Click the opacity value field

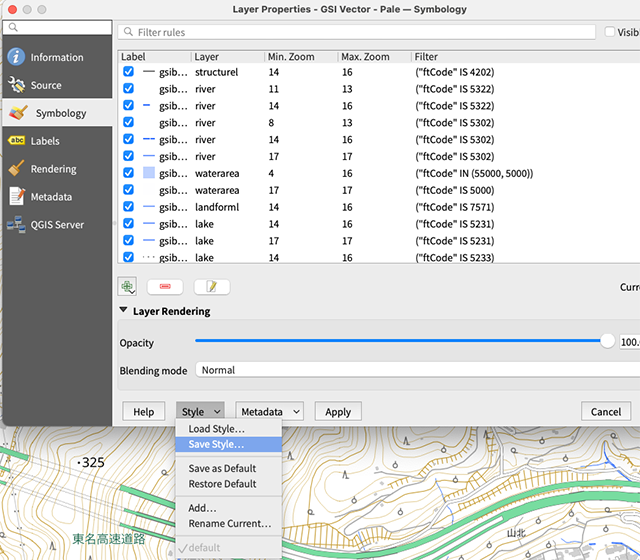click(630, 342)
